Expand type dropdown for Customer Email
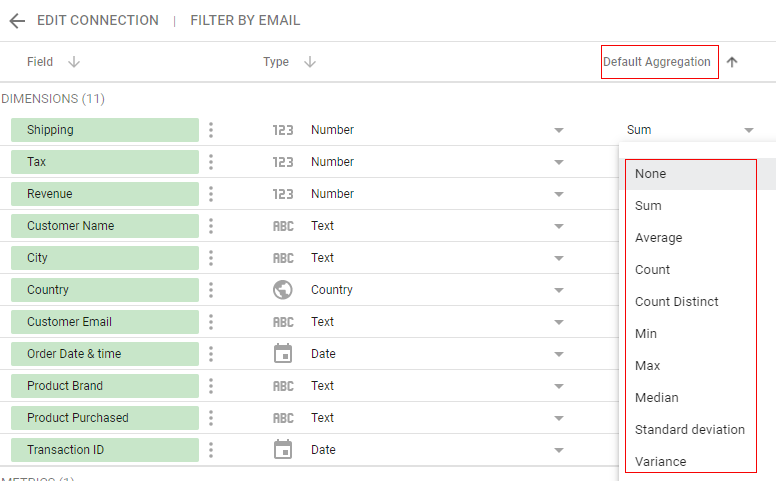 (x=559, y=322)
